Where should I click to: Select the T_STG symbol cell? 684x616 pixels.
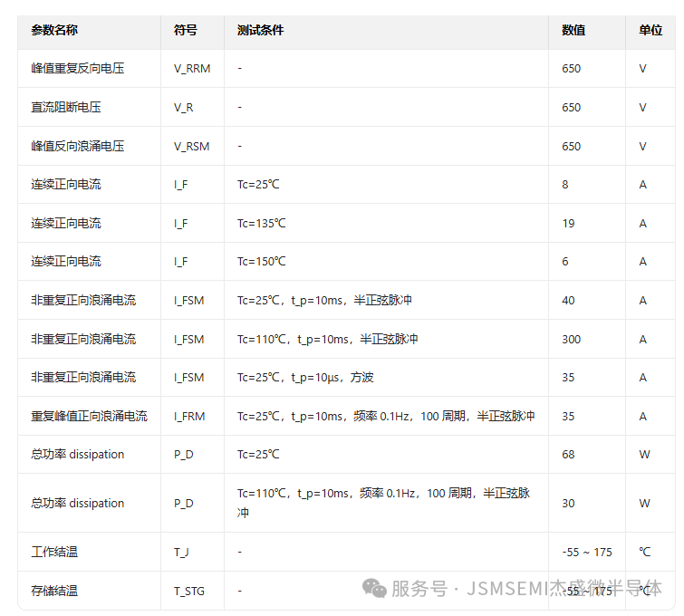tap(188, 591)
